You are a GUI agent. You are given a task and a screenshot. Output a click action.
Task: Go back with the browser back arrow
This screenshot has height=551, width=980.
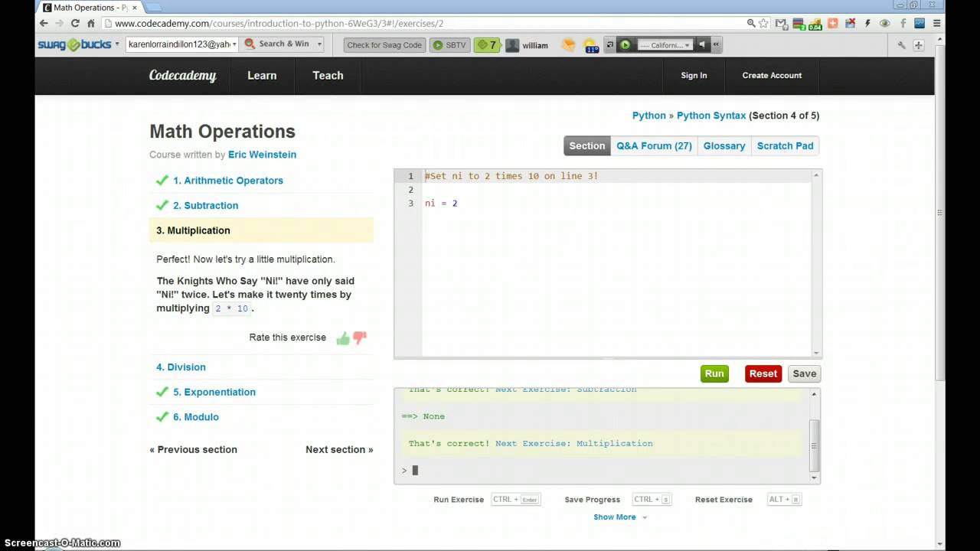coord(44,24)
